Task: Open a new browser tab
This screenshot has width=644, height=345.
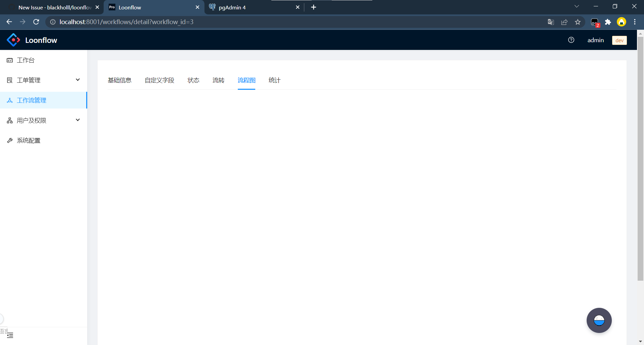Action: [314, 7]
